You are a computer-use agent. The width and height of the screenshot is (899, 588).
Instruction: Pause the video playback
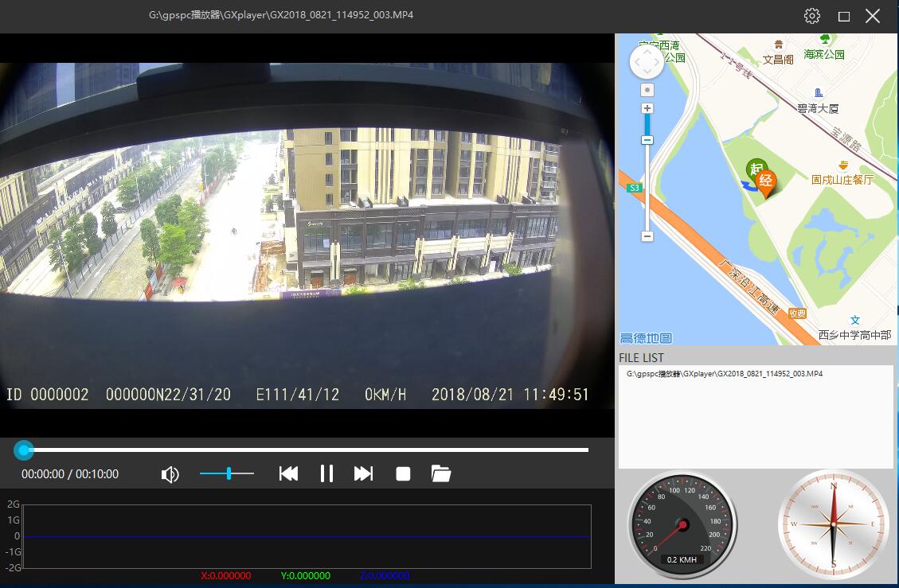326,474
